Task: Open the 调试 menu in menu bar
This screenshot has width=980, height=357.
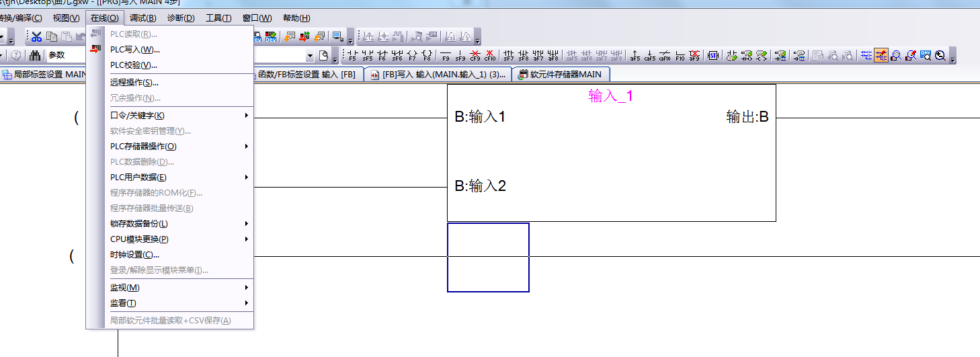Action: [142, 18]
